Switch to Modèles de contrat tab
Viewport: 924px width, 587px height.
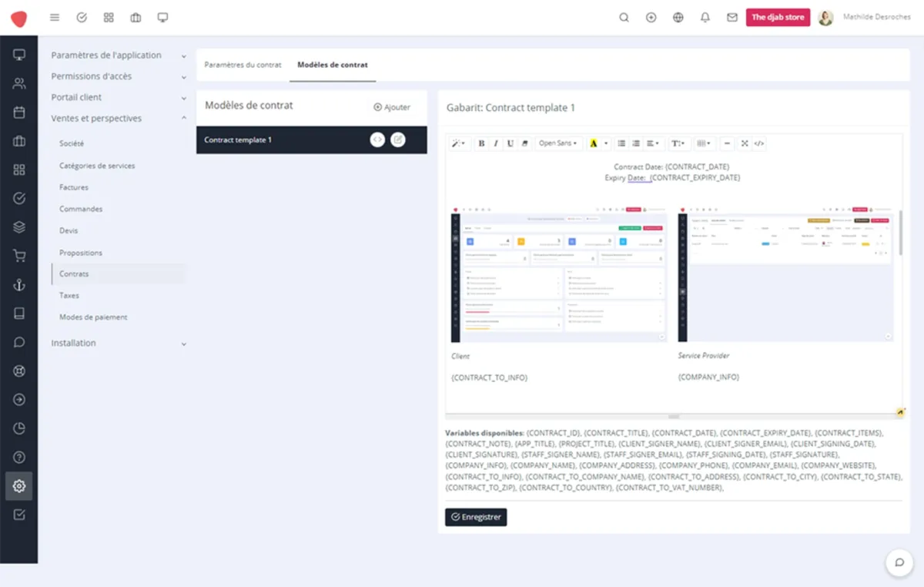333,65
